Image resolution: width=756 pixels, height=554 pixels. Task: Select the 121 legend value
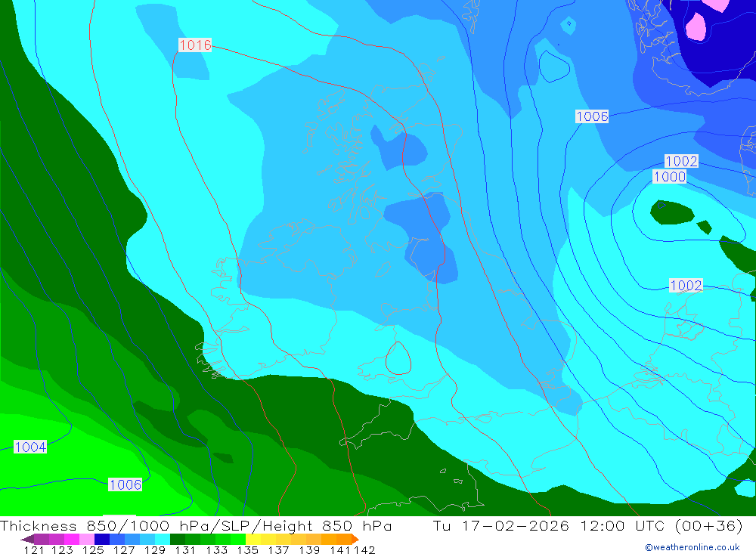tap(34, 549)
